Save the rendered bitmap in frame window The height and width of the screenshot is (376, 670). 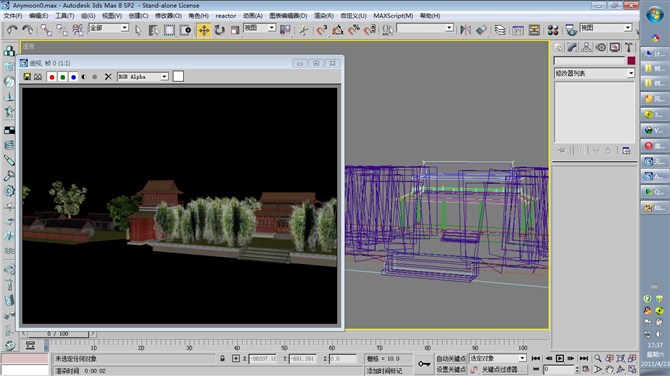[27, 77]
